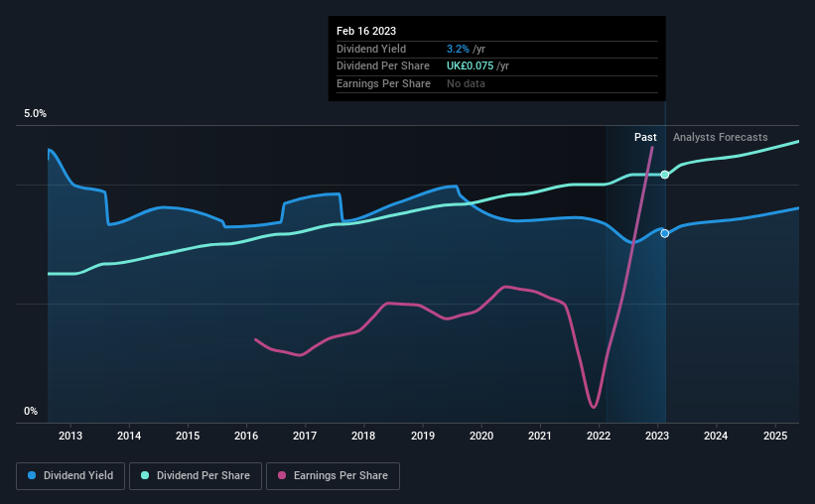Select the 2013 label on the time axis
The width and height of the screenshot is (815, 504).
tap(70, 436)
